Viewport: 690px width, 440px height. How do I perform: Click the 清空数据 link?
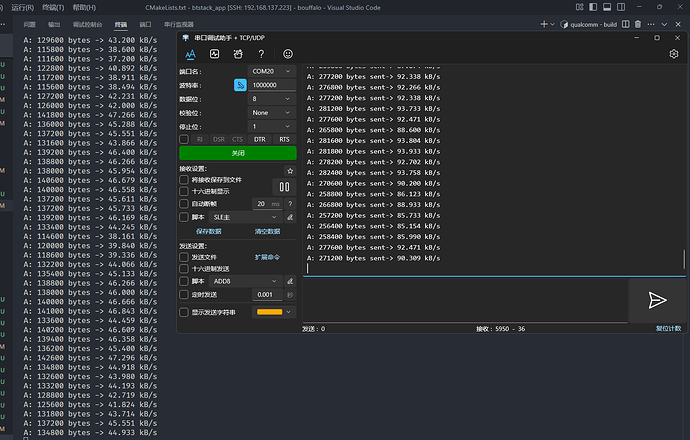coord(267,231)
